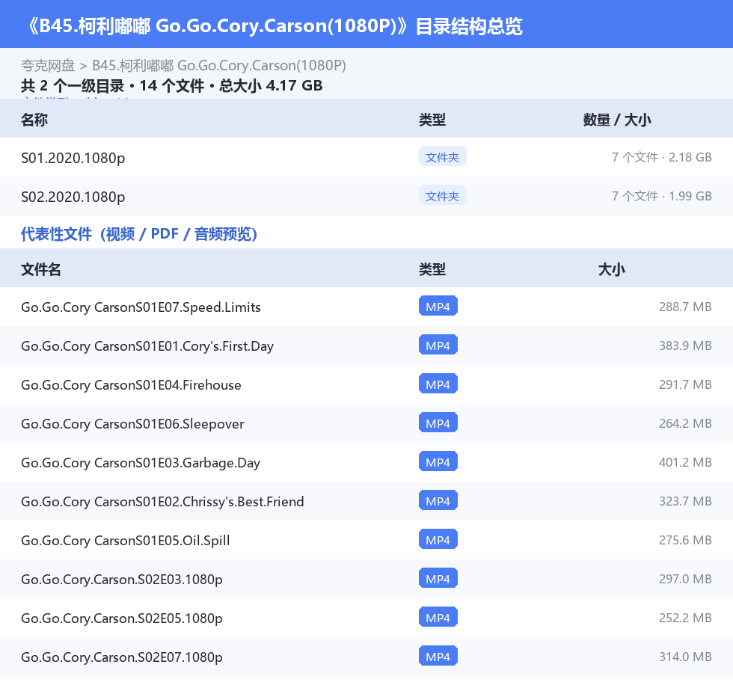Click MP4 badge for Firehouse row

click(x=438, y=384)
